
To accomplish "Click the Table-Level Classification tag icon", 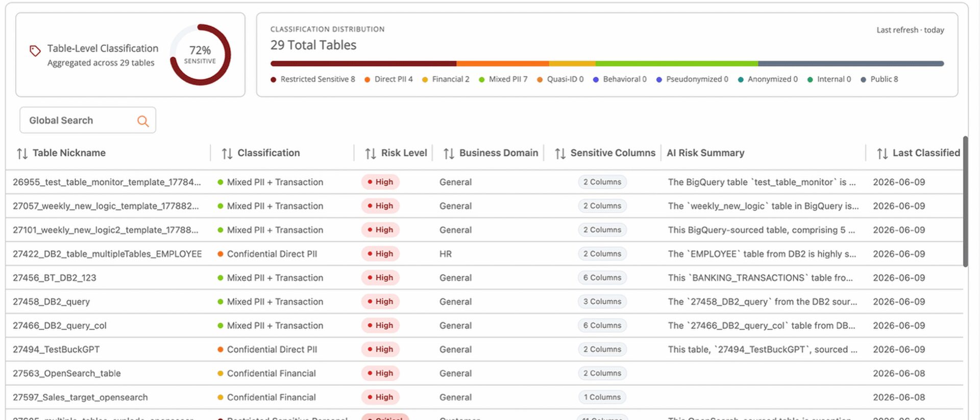I will pyautogui.click(x=35, y=51).
